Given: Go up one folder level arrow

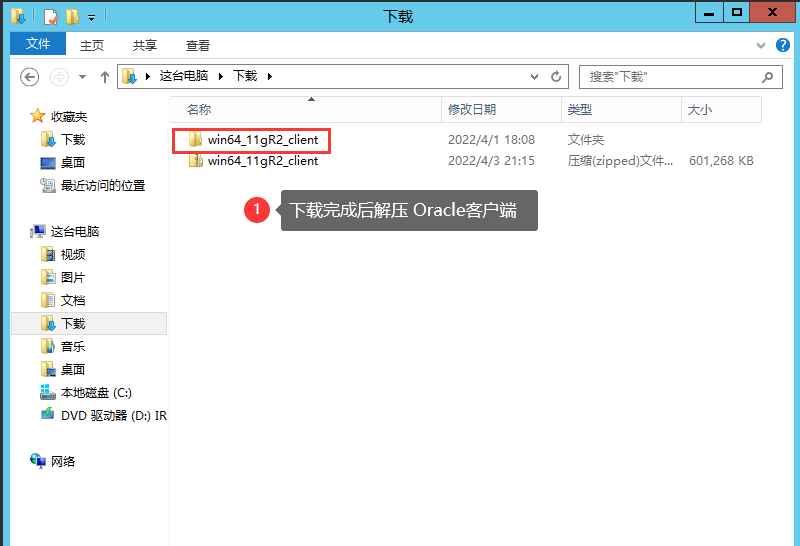Looking at the screenshot, I should pyautogui.click(x=105, y=77).
